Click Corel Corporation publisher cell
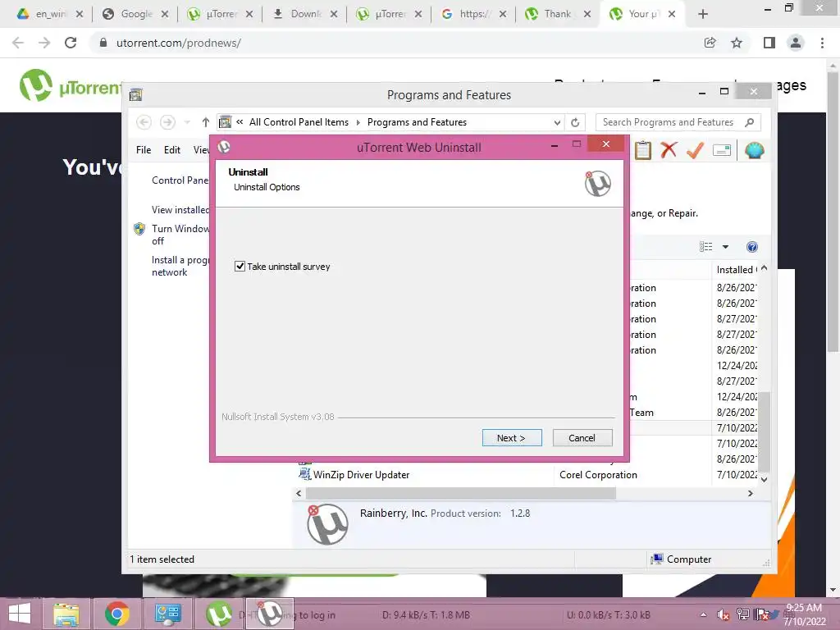This screenshot has width=840, height=630. [598, 475]
